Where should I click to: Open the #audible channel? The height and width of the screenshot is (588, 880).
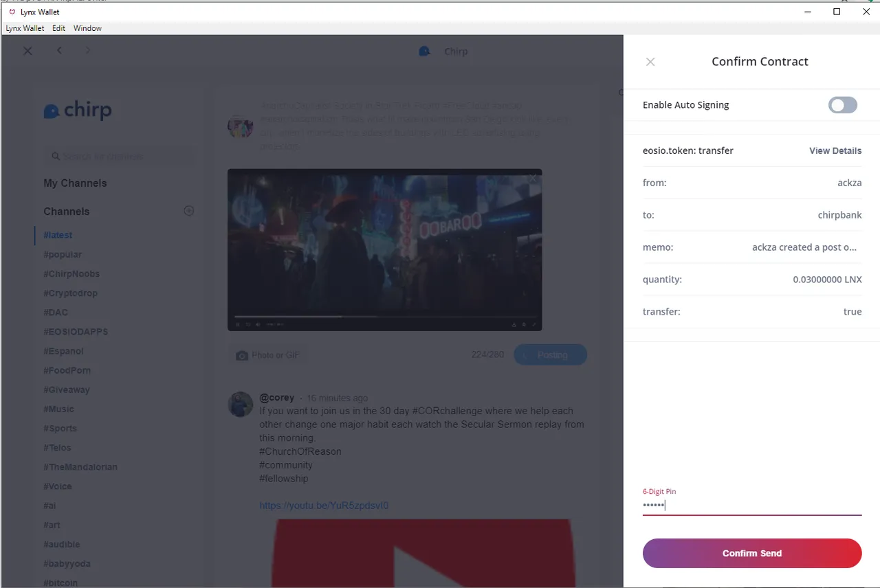[62, 544]
